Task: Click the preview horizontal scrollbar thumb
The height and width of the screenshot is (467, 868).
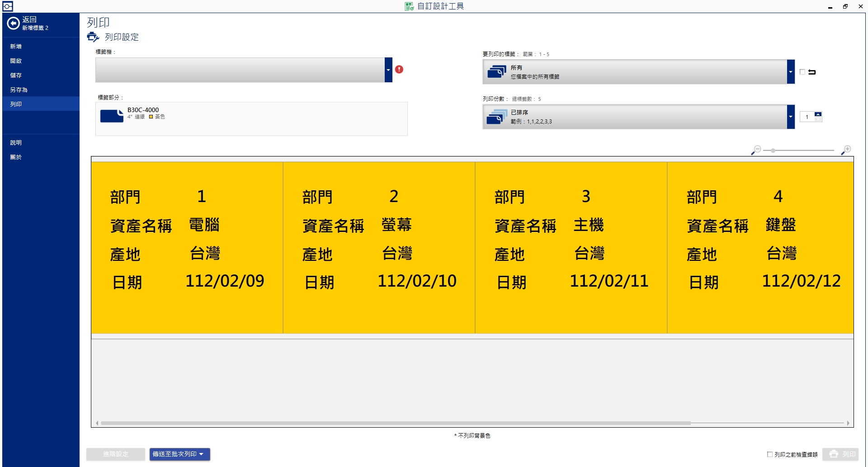Action: tap(396, 423)
